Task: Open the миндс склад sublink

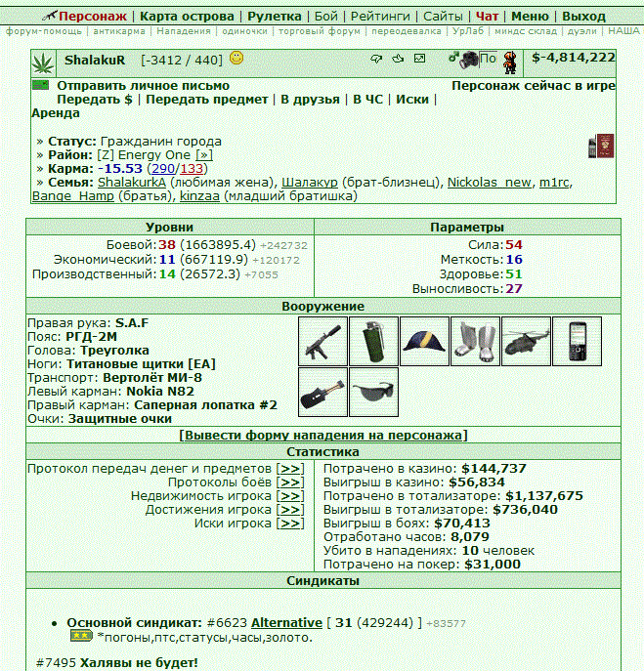Action: [526, 31]
